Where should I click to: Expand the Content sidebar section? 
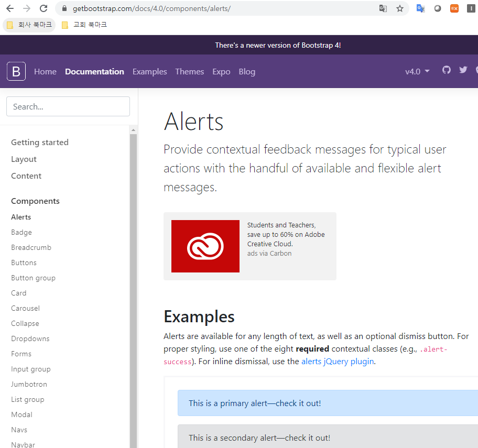[x=26, y=176]
